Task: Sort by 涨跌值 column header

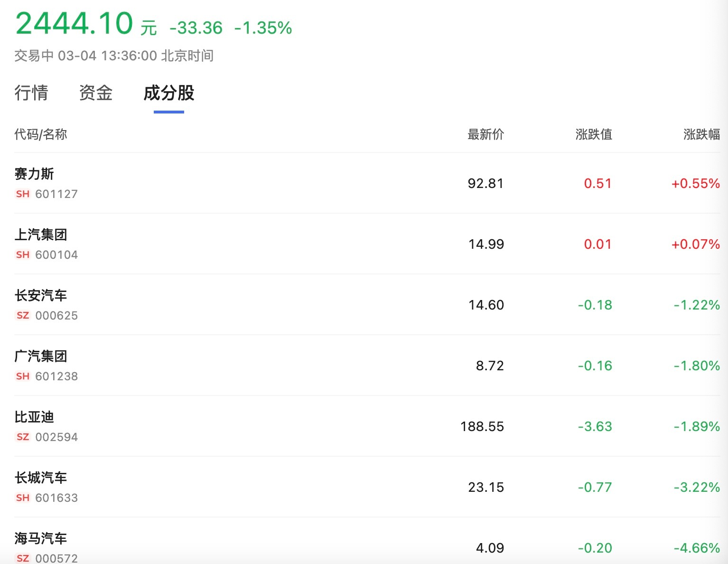Action: 594,134
